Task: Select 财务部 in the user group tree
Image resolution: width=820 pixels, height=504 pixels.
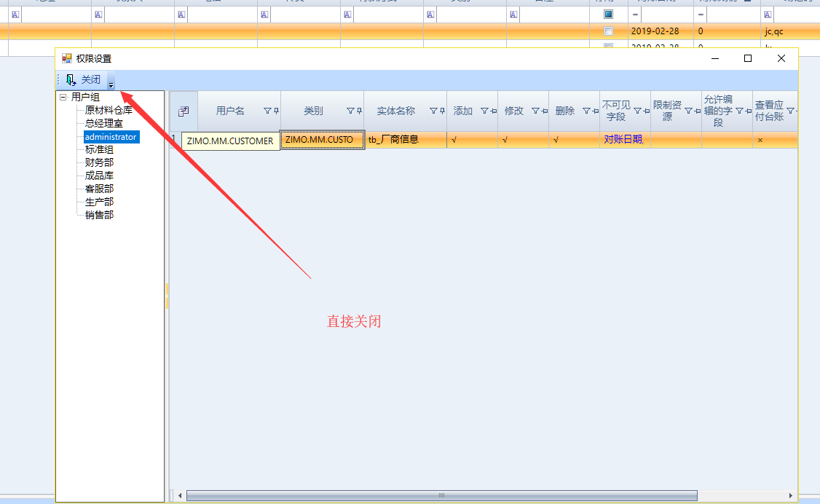Action: click(99, 162)
